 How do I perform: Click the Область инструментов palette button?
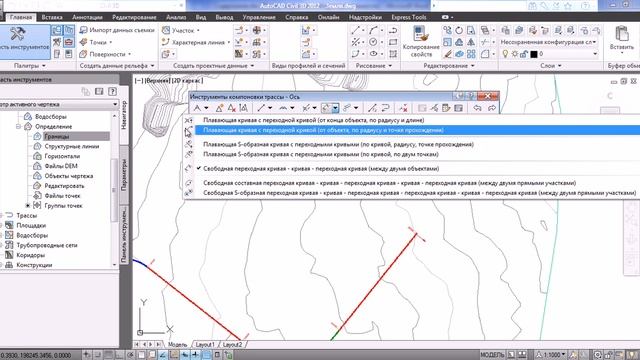tap(25, 43)
